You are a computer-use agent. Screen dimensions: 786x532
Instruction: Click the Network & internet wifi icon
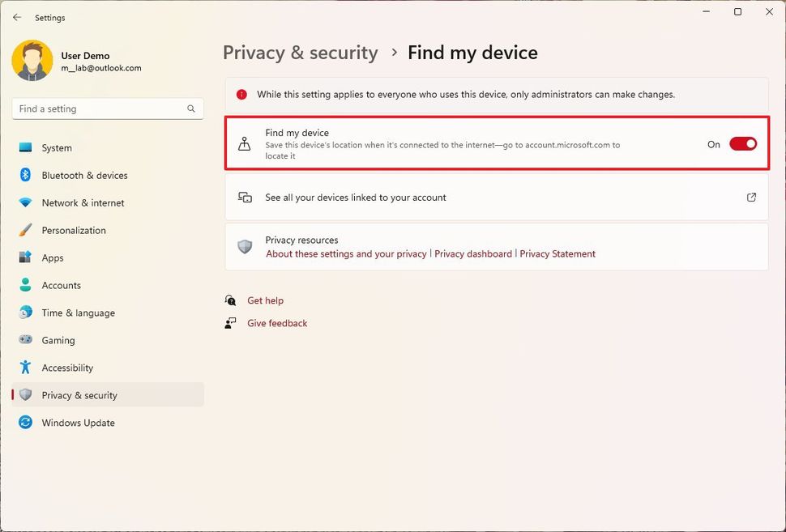point(26,203)
